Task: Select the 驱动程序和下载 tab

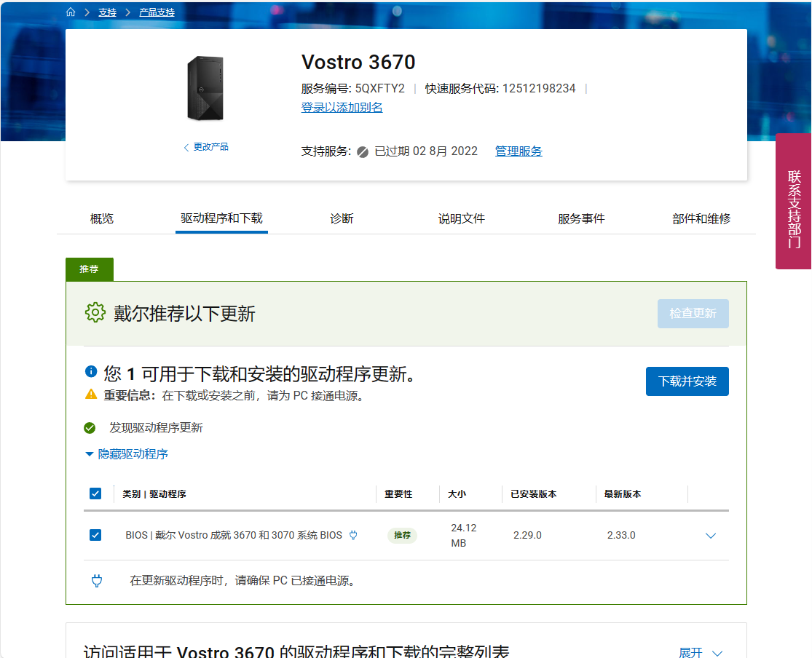Action: [221, 218]
